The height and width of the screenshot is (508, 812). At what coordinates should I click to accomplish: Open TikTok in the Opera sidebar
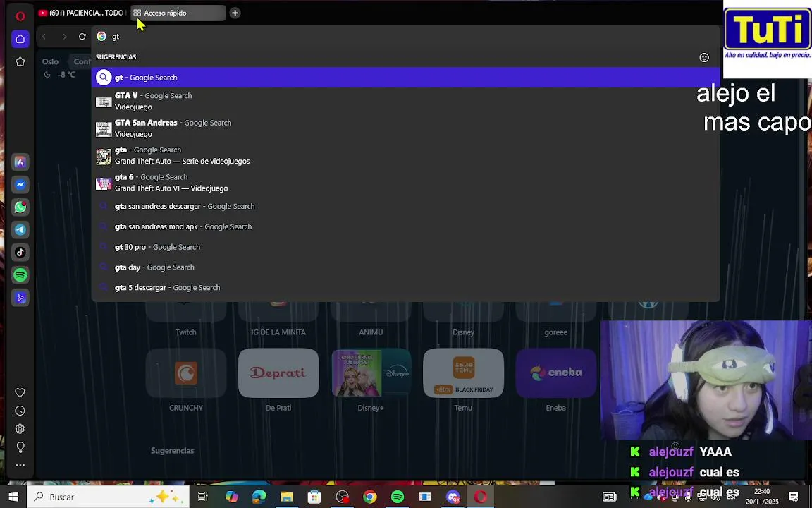point(20,253)
